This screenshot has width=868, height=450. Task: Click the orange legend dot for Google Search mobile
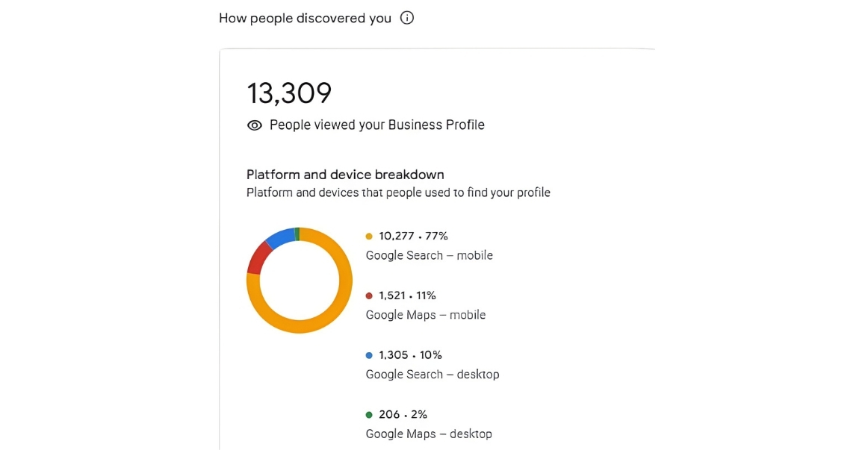pos(369,237)
